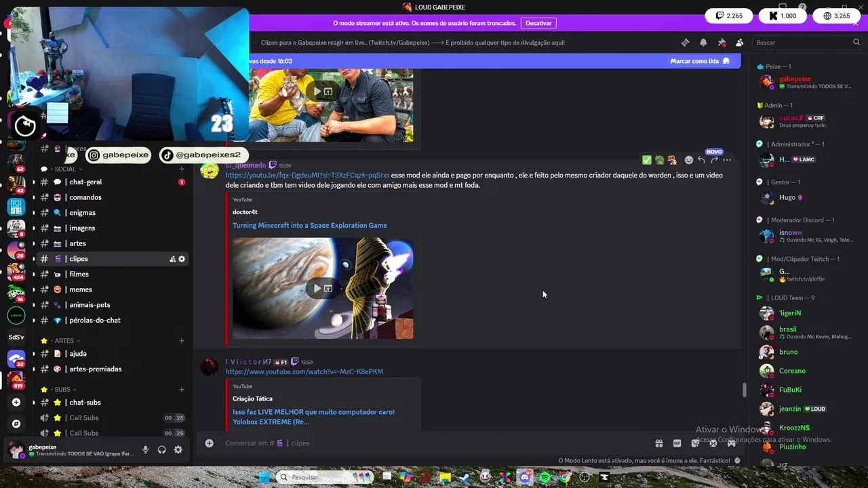This screenshot has height=488, width=868.
Task: Open more options ellipsis on hovered message
Action: point(727,160)
